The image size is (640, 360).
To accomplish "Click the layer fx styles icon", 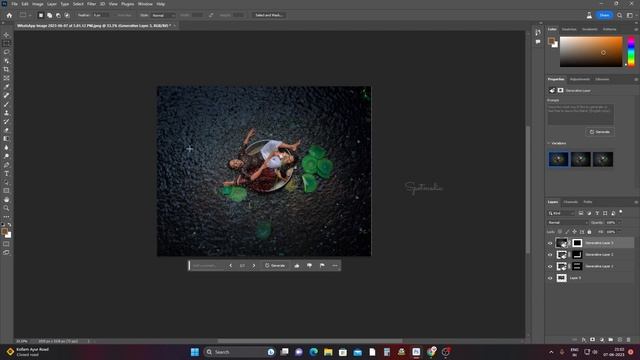I will (x=584, y=340).
